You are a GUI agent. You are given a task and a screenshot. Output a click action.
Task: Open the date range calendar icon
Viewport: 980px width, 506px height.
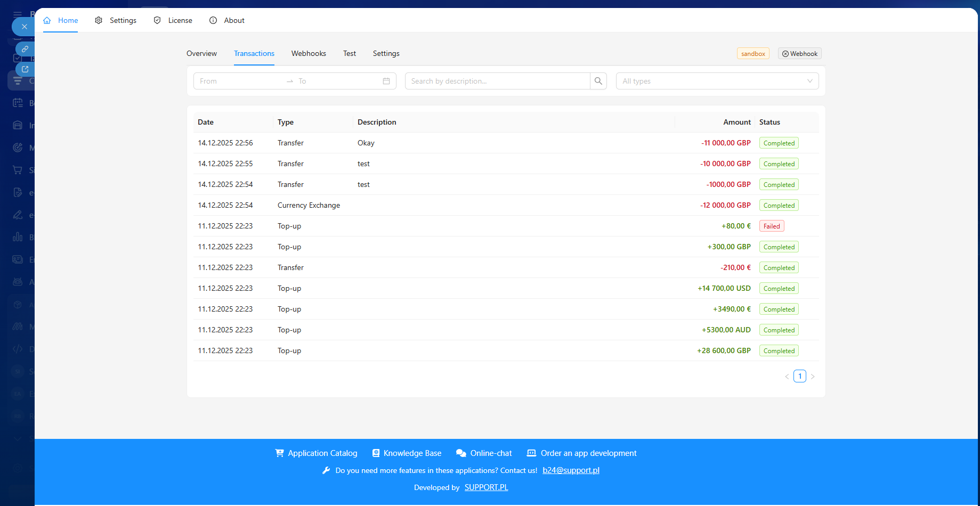tap(386, 81)
